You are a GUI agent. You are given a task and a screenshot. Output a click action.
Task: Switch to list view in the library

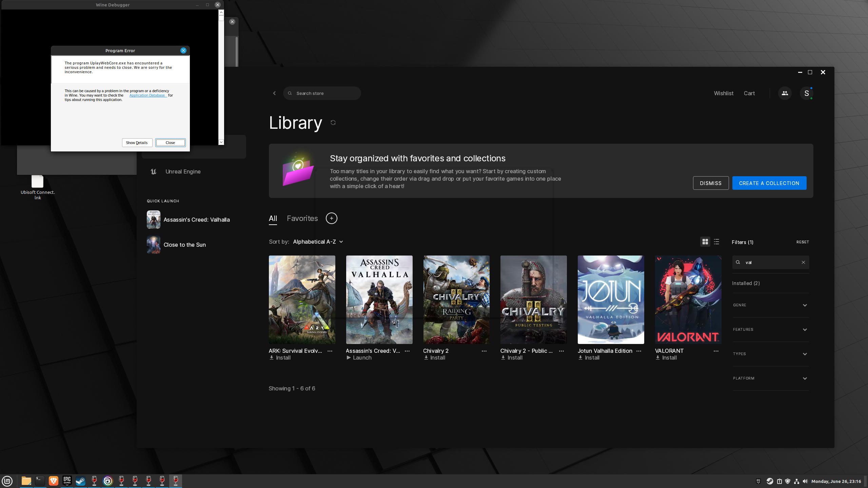click(716, 242)
